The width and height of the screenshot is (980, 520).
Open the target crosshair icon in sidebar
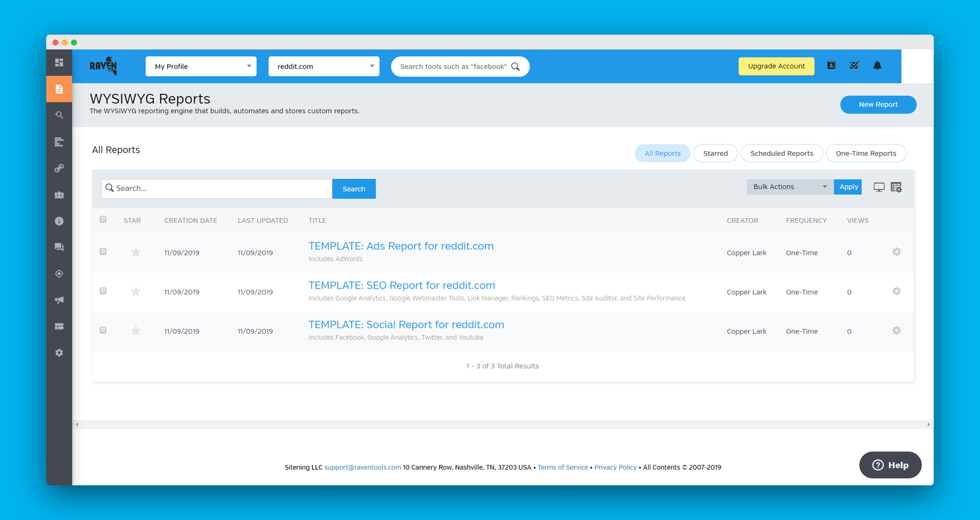click(59, 274)
